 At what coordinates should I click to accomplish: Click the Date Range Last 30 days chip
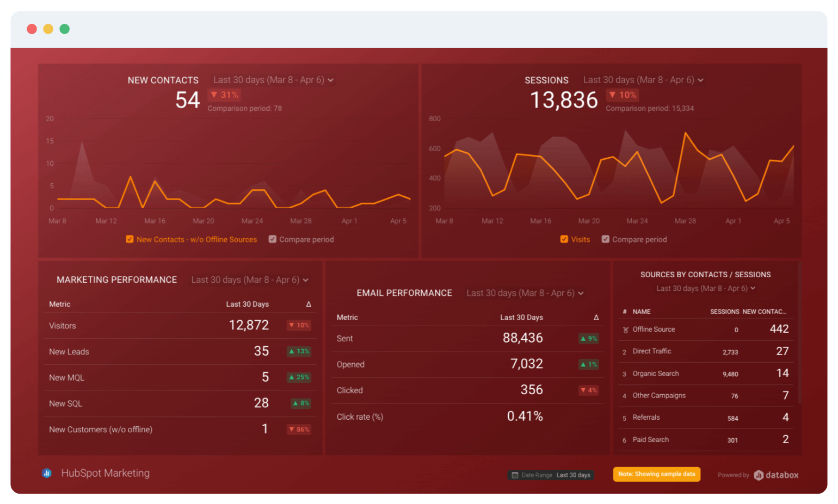551,475
